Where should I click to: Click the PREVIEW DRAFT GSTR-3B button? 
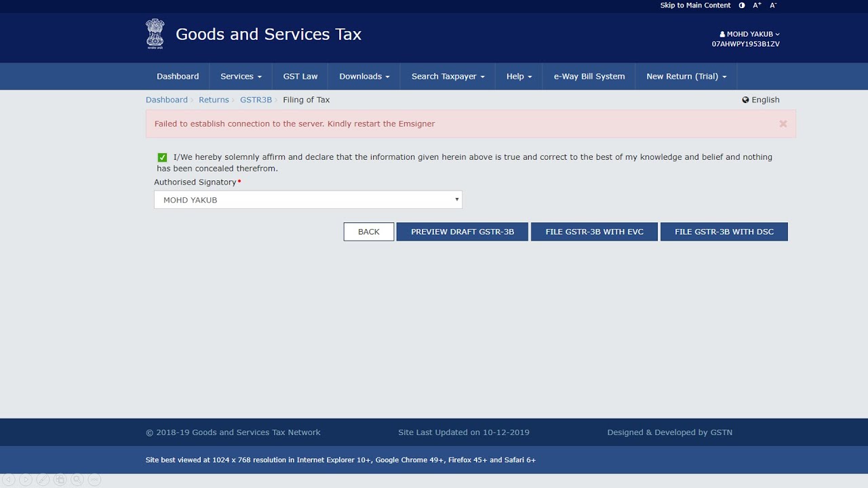pyautogui.click(x=462, y=232)
